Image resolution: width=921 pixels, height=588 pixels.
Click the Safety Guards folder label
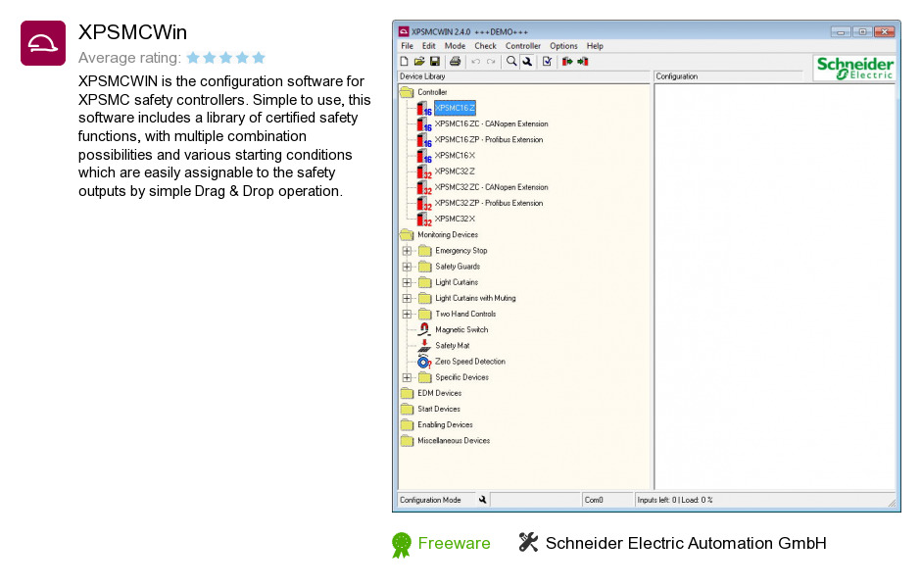tap(458, 267)
